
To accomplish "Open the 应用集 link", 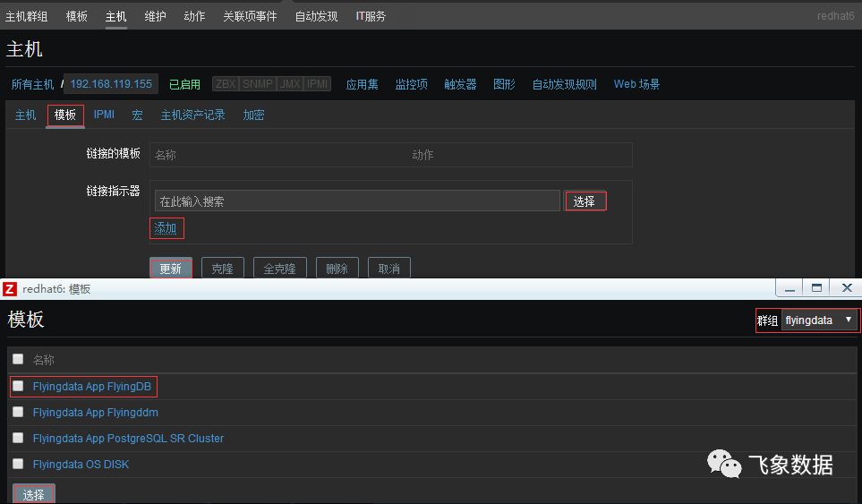I will (362, 84).
